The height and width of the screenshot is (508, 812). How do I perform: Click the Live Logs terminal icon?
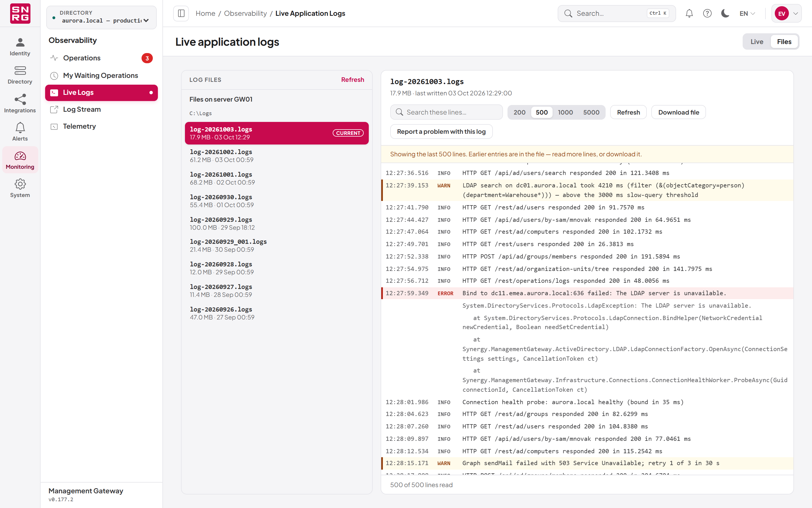[54, 93]
